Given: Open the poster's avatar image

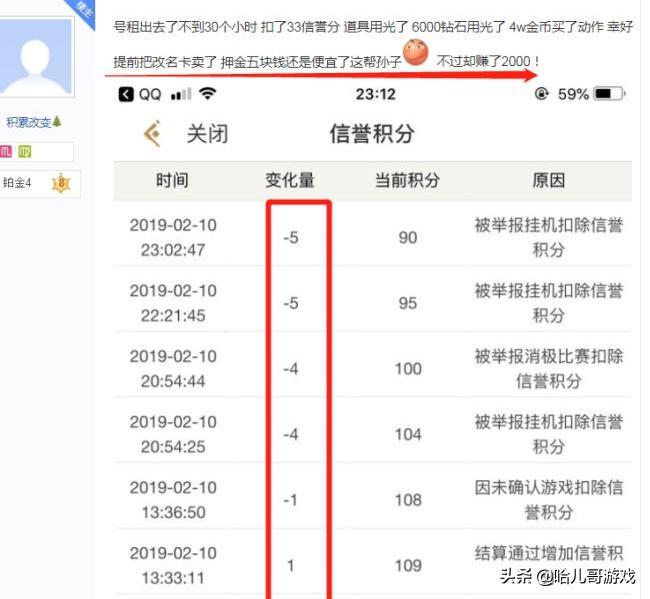Looking at the screenshot, I should [36, 56].
